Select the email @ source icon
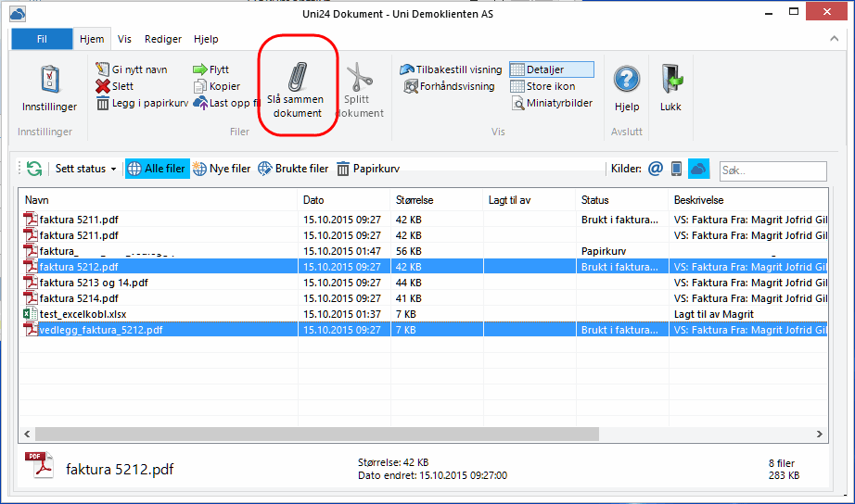Screen dimensions: 855x504 pos(656,169)
